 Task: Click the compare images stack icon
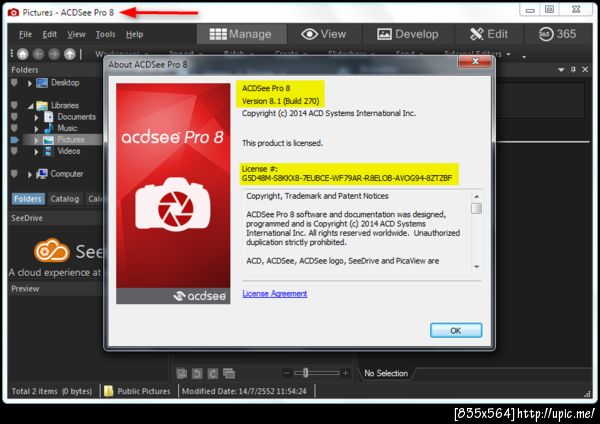[229, 373]
